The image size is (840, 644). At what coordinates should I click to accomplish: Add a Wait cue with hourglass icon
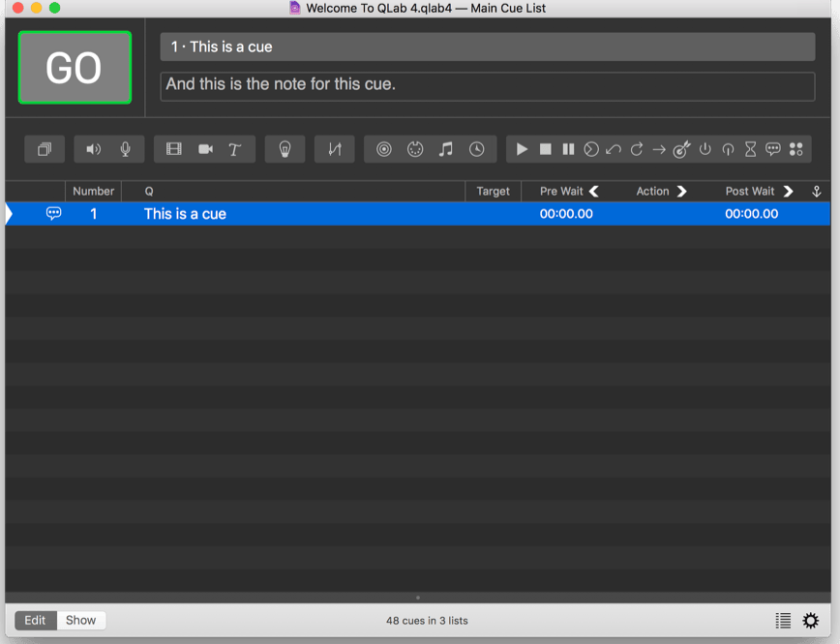tap(751, 149)
